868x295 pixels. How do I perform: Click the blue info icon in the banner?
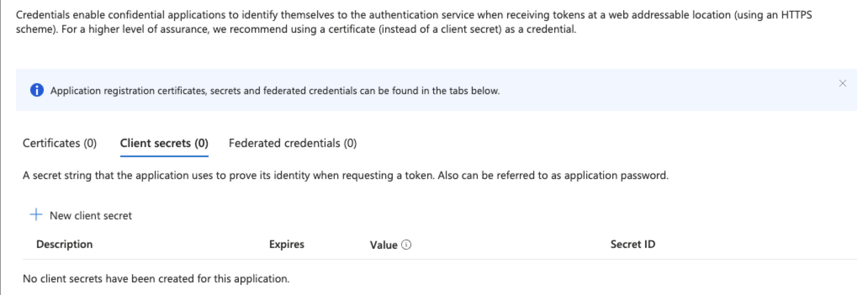point(37,90)
